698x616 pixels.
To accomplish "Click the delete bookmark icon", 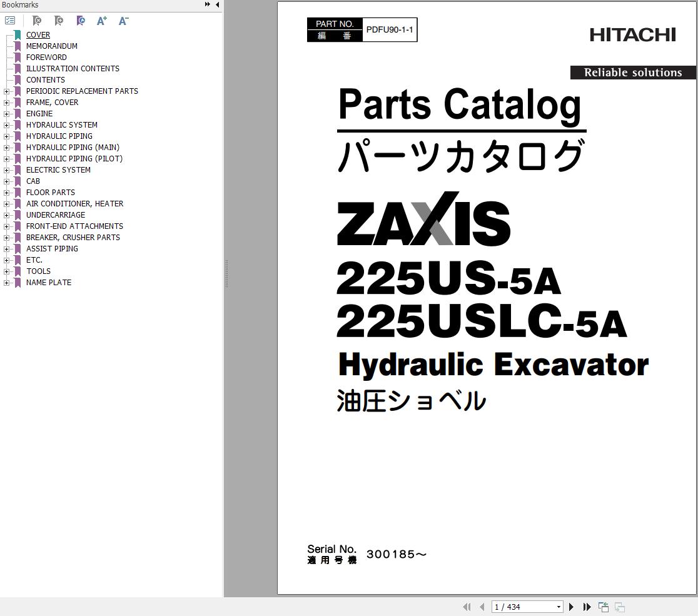I will [x=36, y=21].
